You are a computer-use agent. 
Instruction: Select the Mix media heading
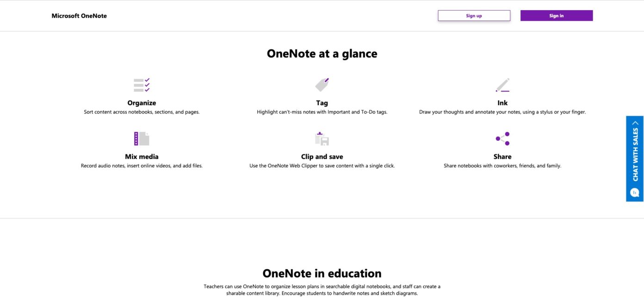[142, 156]
